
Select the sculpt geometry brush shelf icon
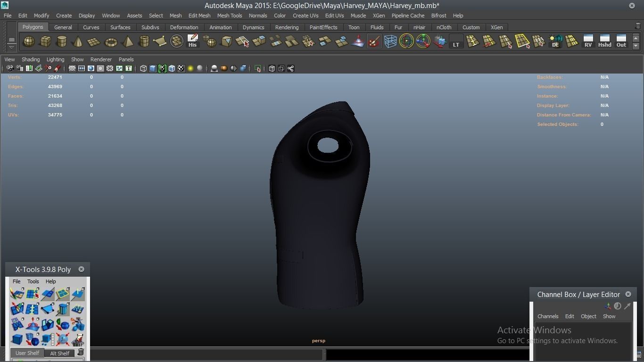coord(374,41)
